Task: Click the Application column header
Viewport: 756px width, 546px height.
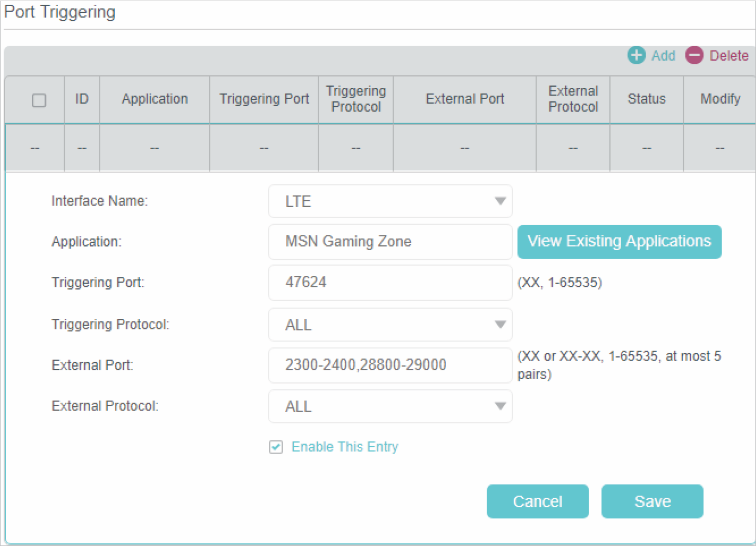Action: (x=154, y=99)
